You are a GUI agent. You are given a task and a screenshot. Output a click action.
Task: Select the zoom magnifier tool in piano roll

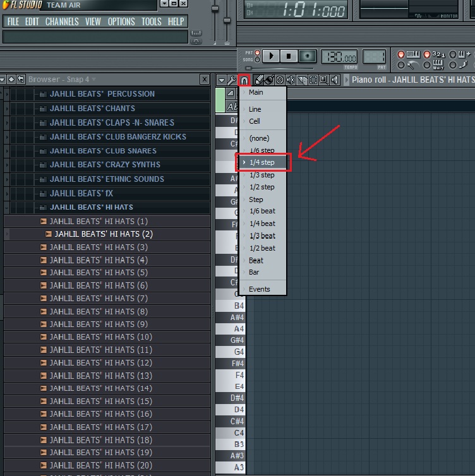coord(324,80)
